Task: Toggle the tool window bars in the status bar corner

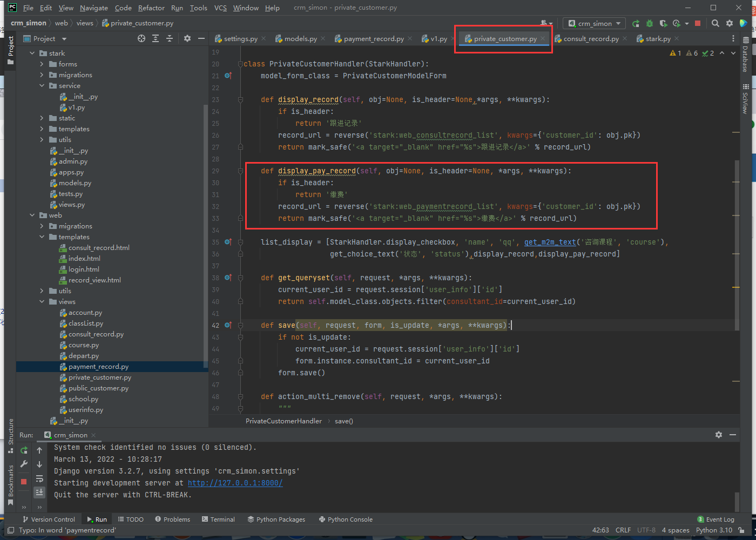Action: tap(10, 530)
